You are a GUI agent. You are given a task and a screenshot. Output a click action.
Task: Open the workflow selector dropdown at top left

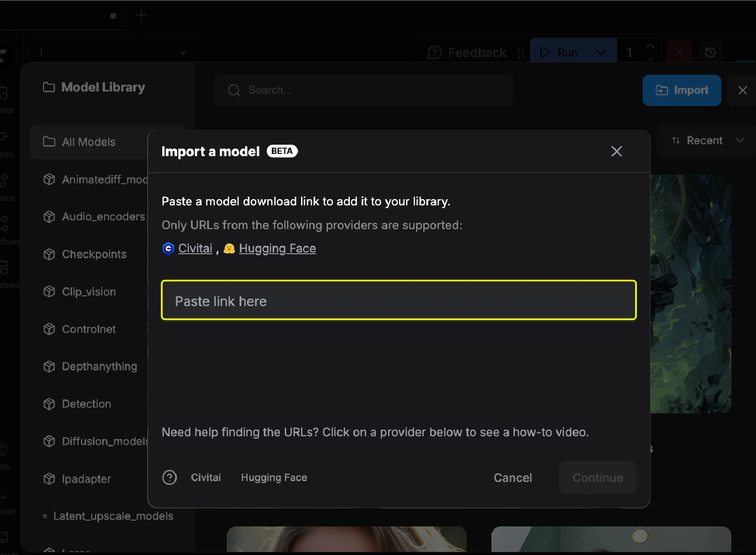pyautogui.click(x=183, y=51)
